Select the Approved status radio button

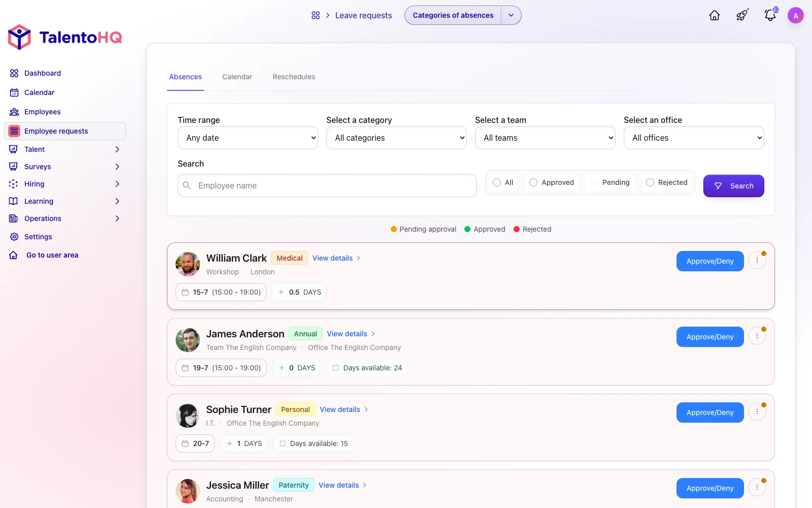[533, 182]
